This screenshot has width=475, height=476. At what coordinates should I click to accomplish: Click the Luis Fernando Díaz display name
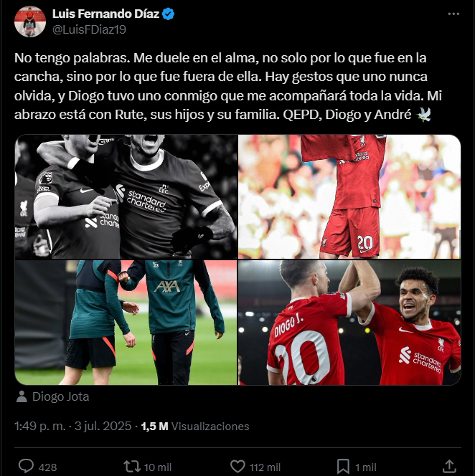pyautogui.click(x=105, y=14)
